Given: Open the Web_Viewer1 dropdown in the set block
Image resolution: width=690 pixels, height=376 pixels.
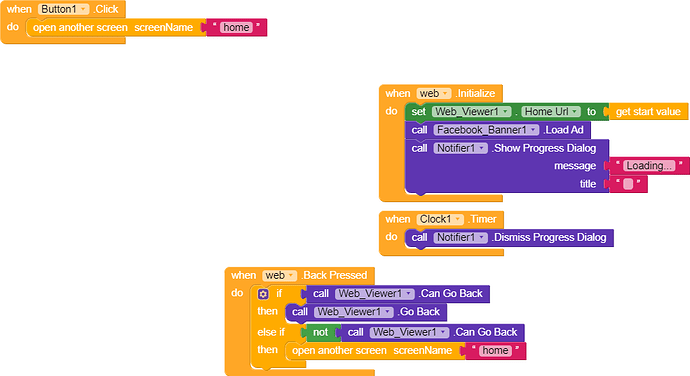Looking at the screenshot, I should coord(471,112).
